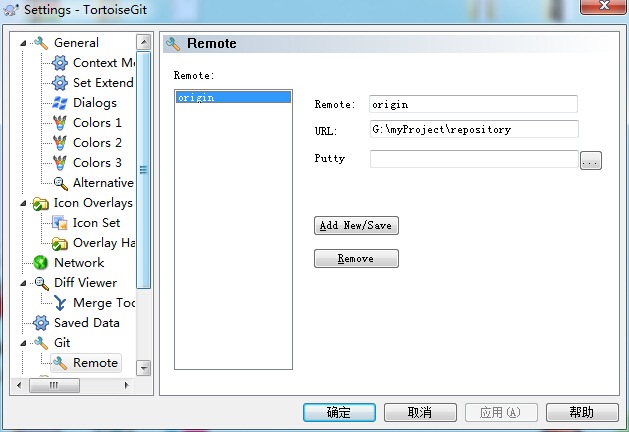Viewport: 629px width, 432px height.
Task: Select General in settings tree
Action: 76,43
